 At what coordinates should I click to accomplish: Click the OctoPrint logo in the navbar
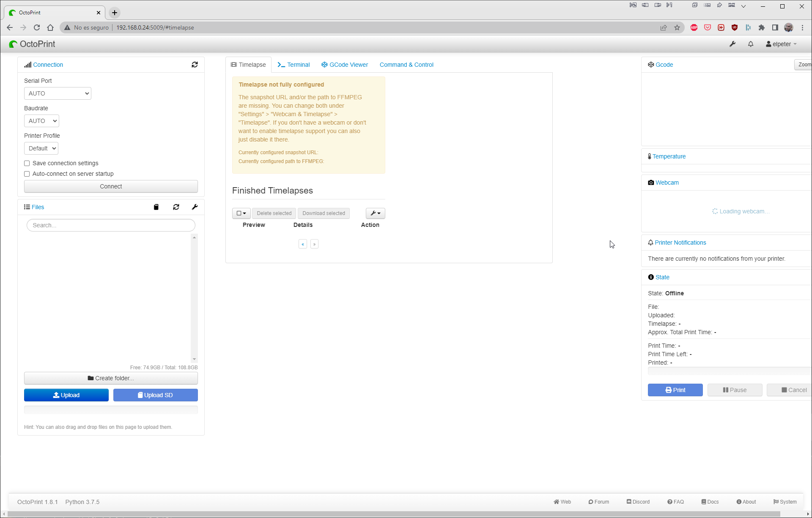[32, 44]
